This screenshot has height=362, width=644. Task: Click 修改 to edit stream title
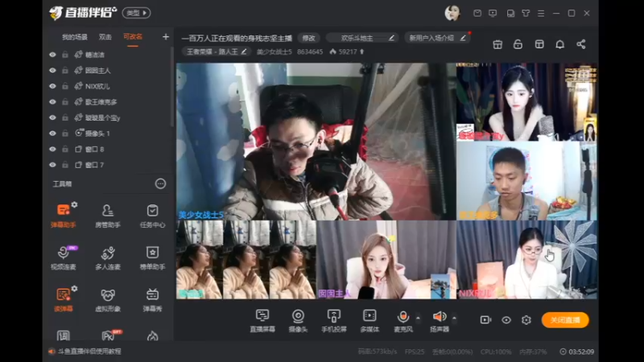point(309,38)
